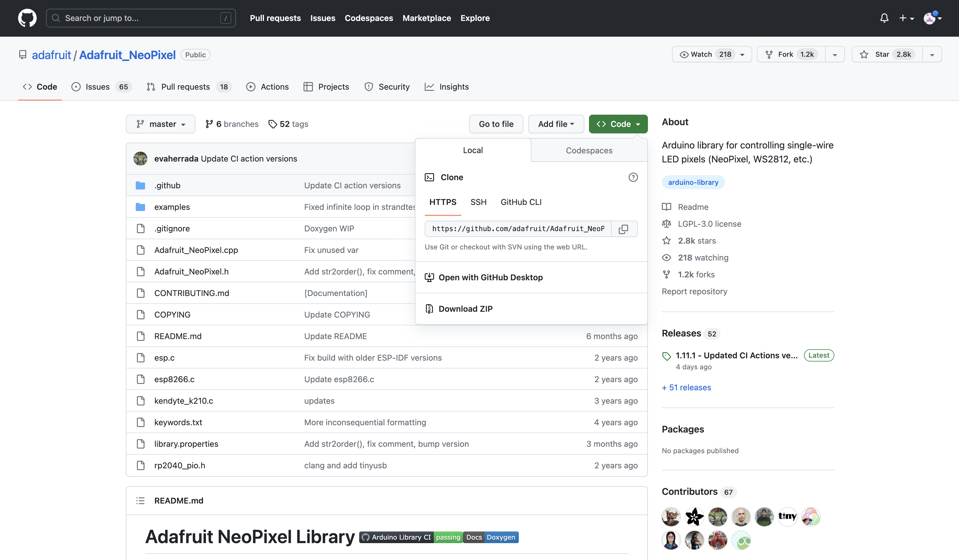
Task: Fork the repository with the Fork button
Action: tap(791, 54)
